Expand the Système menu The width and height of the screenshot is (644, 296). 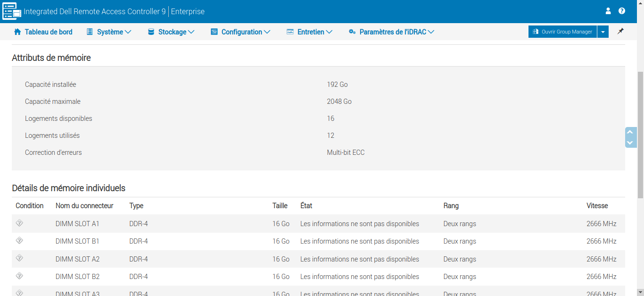[x=109, y=32]
